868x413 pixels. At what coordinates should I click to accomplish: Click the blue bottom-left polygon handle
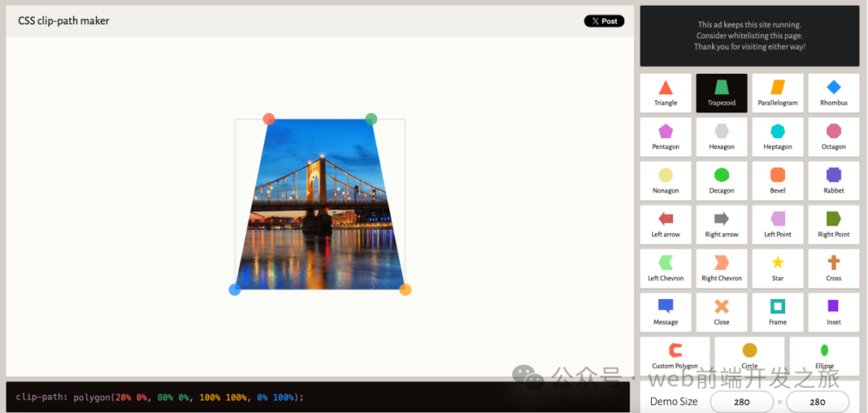point(235,289)
